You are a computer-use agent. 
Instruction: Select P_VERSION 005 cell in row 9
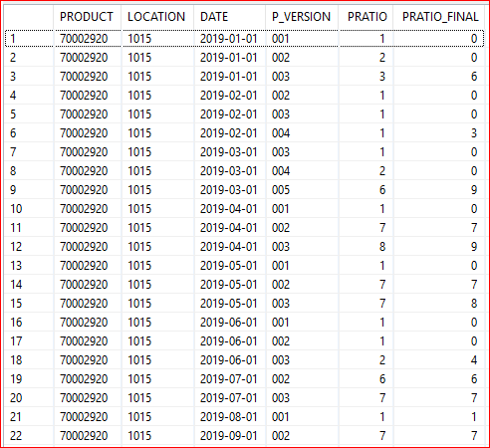point(302,190)
